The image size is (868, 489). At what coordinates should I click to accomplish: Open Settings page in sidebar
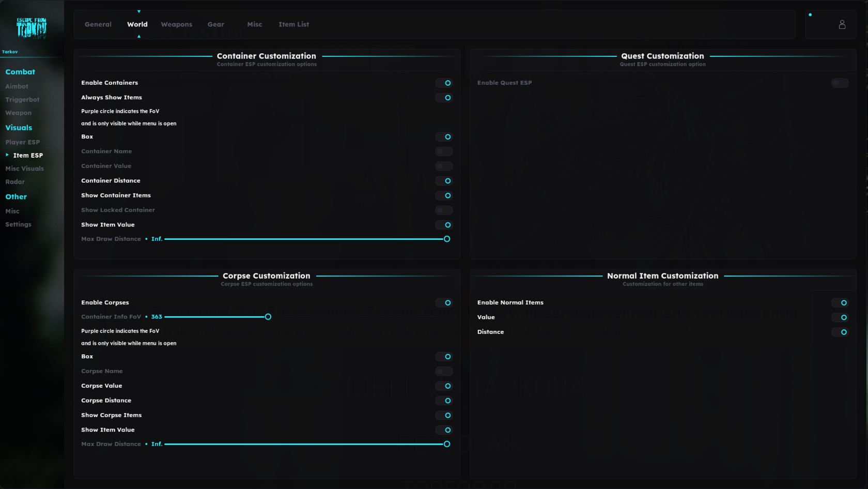(x=19, y=224)
